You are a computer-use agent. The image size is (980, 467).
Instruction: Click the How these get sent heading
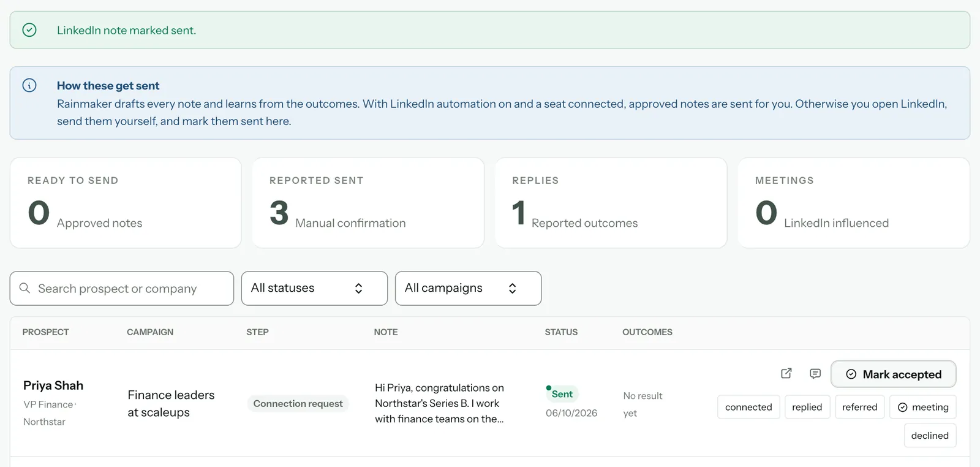pos(108,86)
